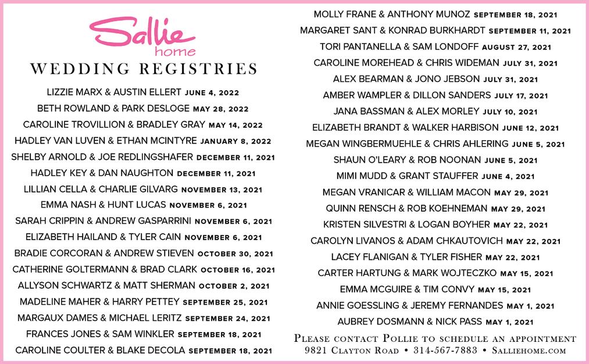Open Mimi Mudd & Grant Stauffer registry
The width and height of the screenshot is (589, 364).
(x=435, y=176)
